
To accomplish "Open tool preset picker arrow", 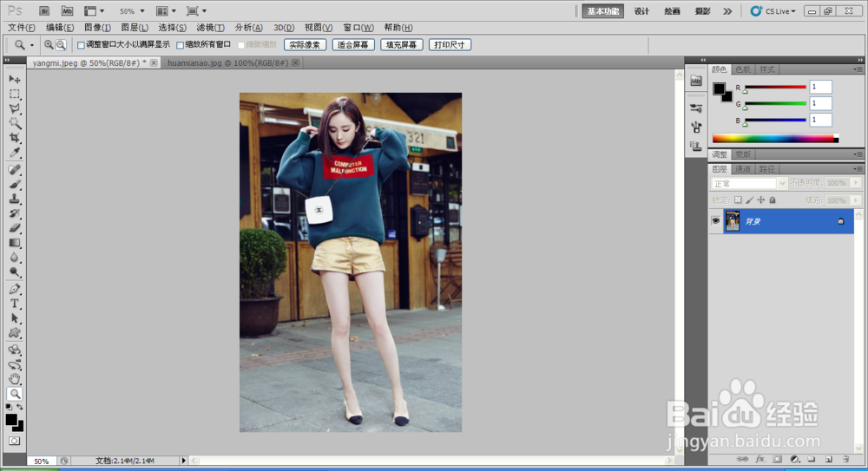I will tap(31, 45).
